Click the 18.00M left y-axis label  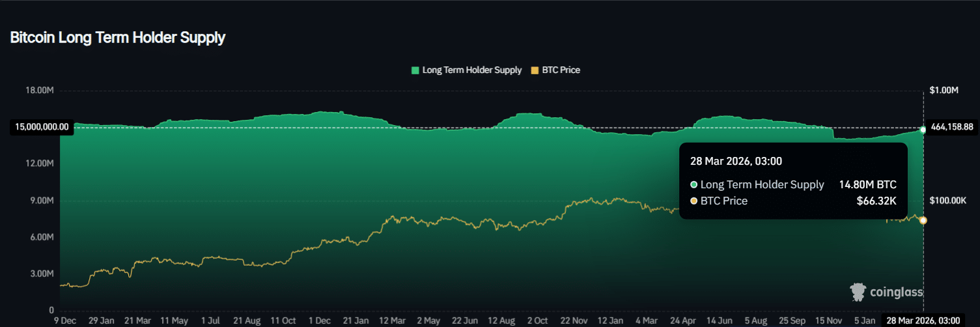point(41,91)
